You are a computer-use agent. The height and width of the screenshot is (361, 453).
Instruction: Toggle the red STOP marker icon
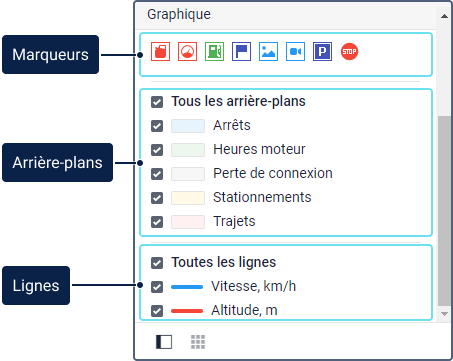[x=349, y=52]
